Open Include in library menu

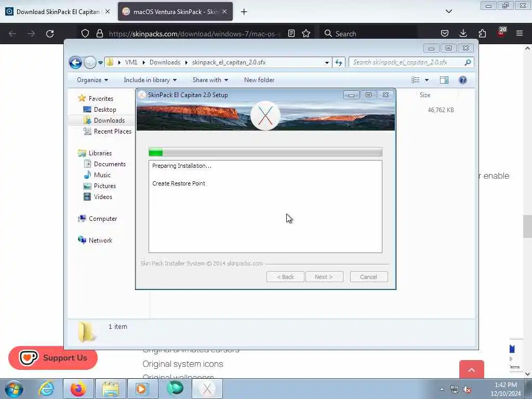pyautogui.click(x=150, y=80)
